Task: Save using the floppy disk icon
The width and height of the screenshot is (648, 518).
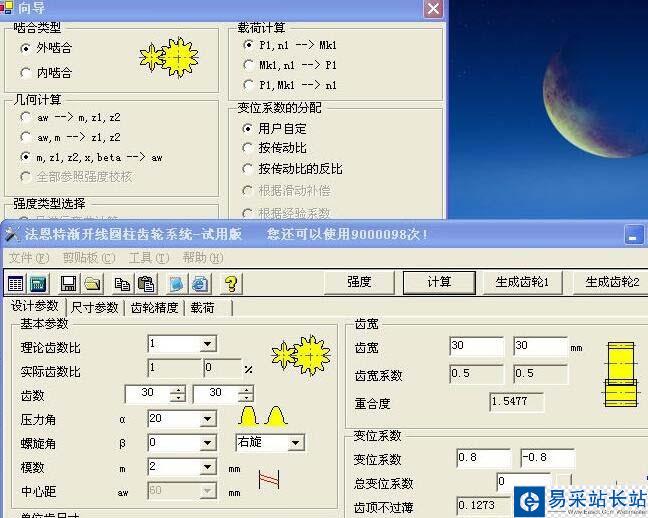Action: click(69, 284)
